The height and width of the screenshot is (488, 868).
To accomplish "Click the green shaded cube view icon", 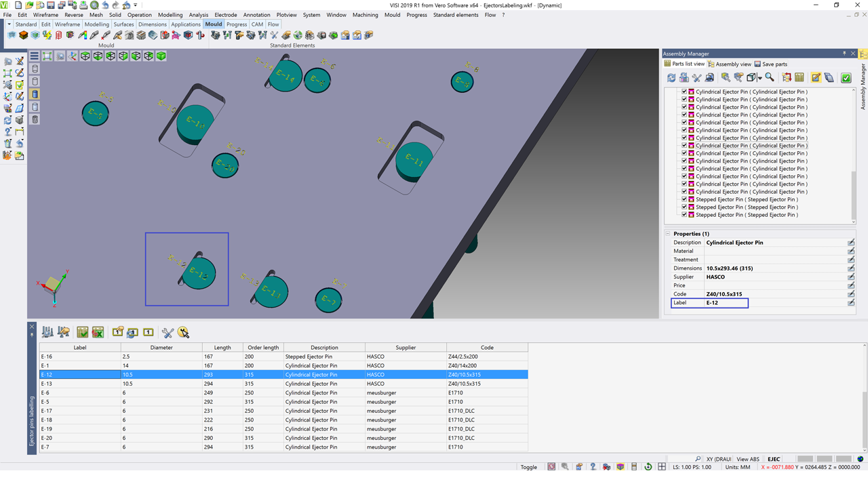I will [x=161, y=56].
